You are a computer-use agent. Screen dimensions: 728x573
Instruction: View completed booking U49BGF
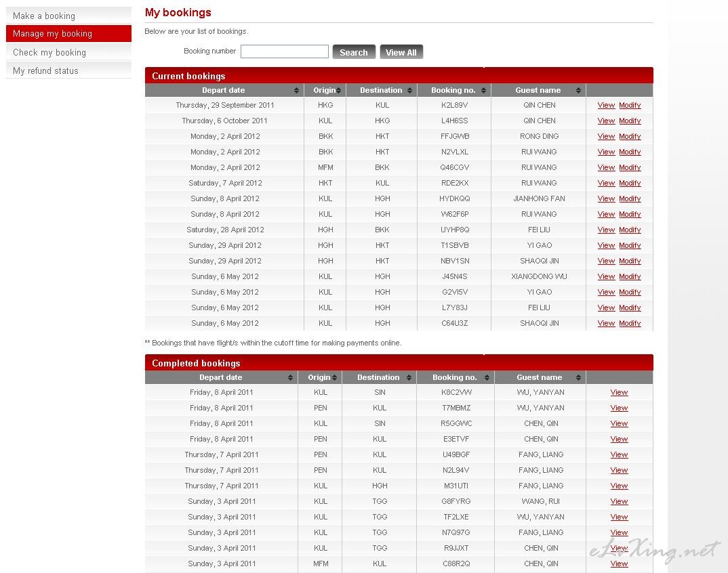point(619,454)
